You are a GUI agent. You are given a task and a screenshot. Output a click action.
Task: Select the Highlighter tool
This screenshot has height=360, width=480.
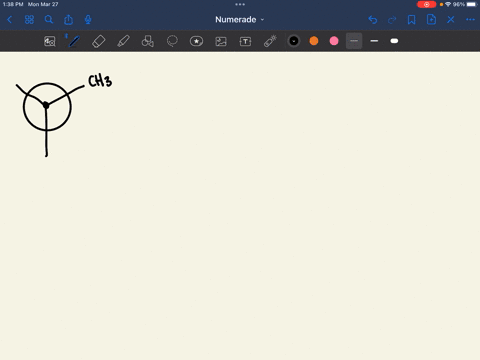coord(123,41)
